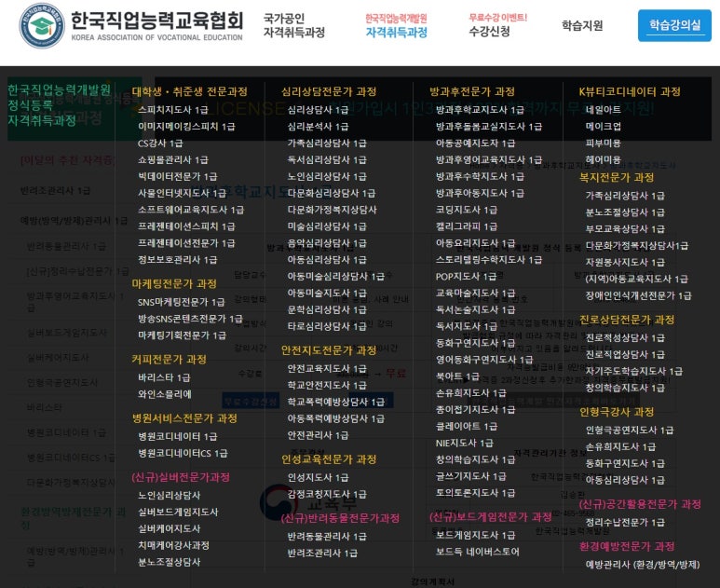The image size is (720, 588).
Task: Click the blue 학습강의실 button
Action: (x=674, y=25)
